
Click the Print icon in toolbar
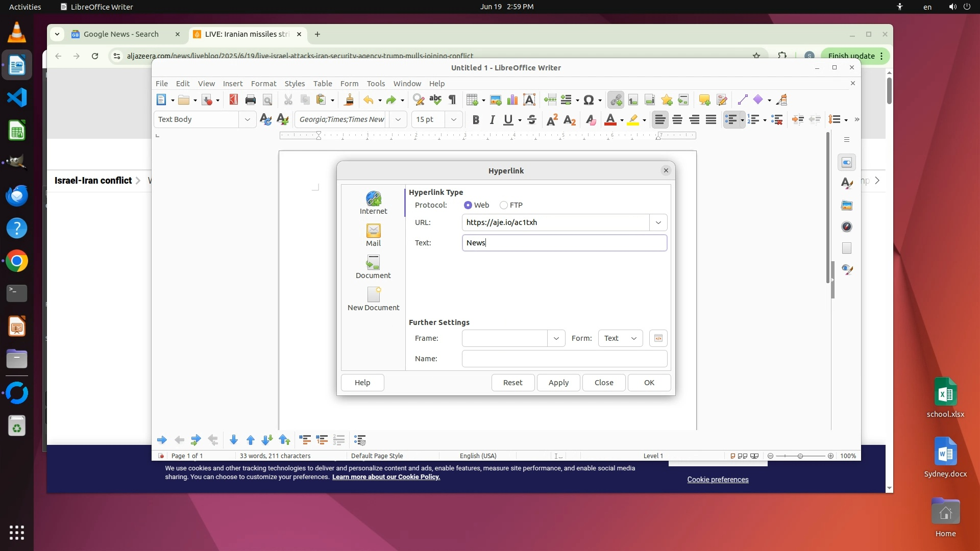tap(250, 100)
